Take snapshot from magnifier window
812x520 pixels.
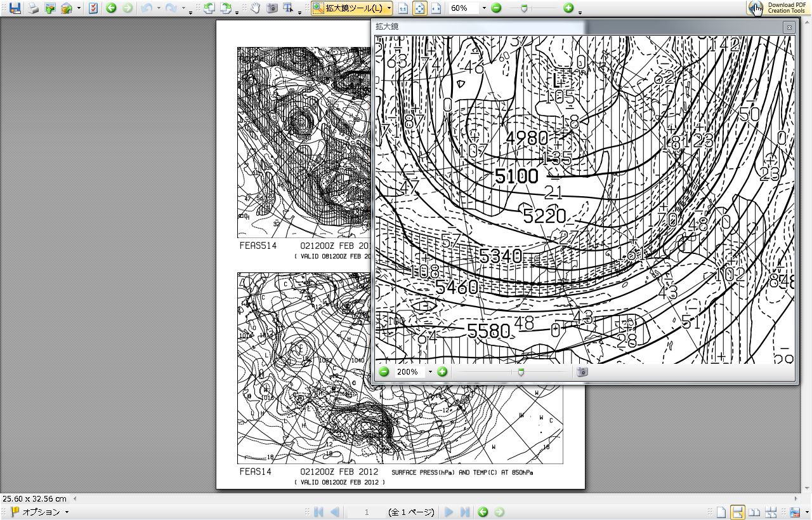tap(582, 372)
